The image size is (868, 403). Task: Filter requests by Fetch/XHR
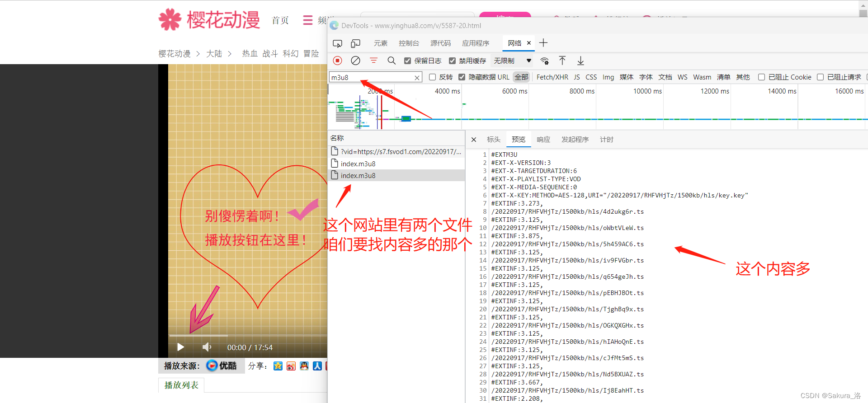pos(552,77)
